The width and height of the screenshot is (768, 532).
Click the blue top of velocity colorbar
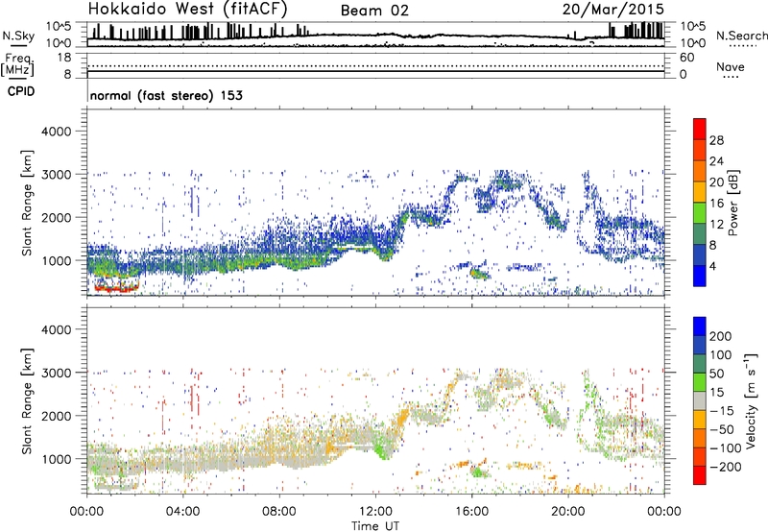pyautogui.click(x=700, y=326)
